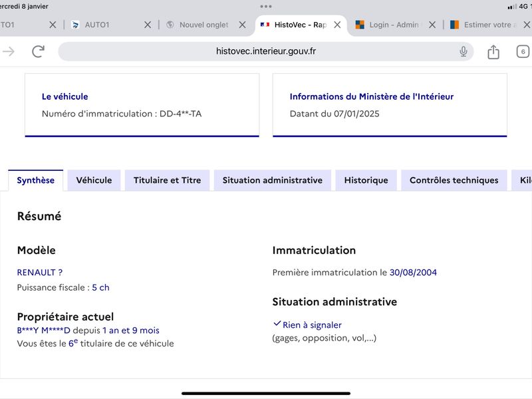532x399 pixels.
Task: Open the Historique tab
Action: tap(366, 180)
